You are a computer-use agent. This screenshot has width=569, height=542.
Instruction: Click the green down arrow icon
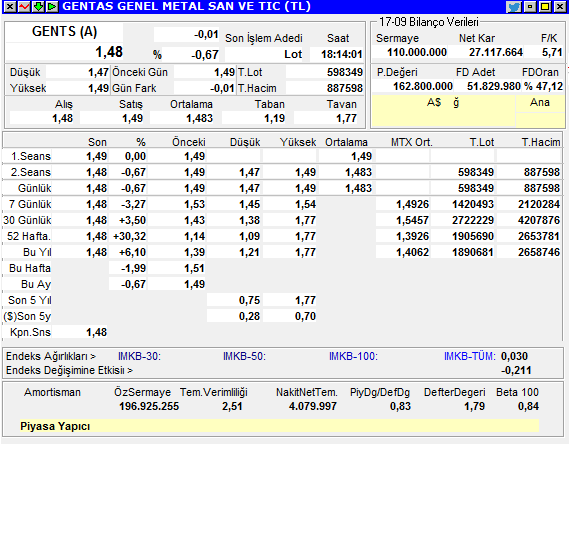point(38,7)
